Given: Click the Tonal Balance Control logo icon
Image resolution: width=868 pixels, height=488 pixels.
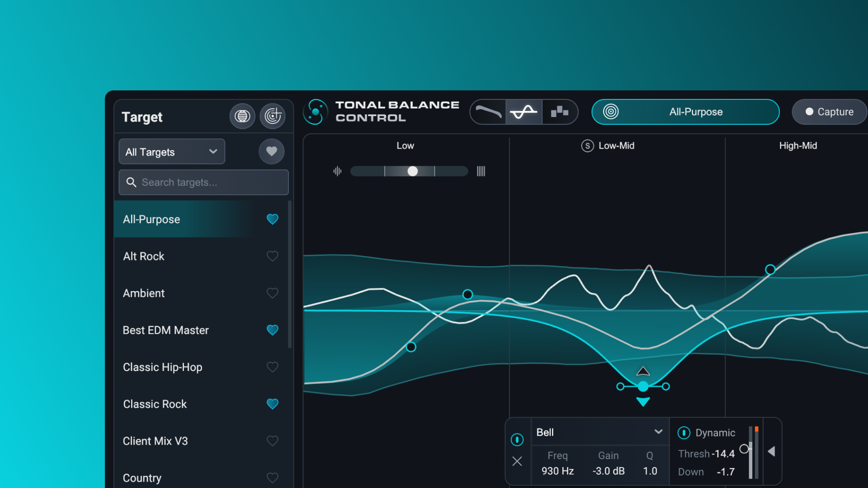Looking at the screenshot, I should (x=315, y=112).
